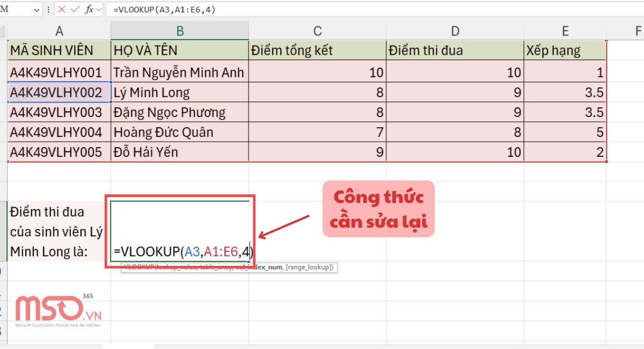Select column A header
Screen dimensions: 644x349
point(59,31)
